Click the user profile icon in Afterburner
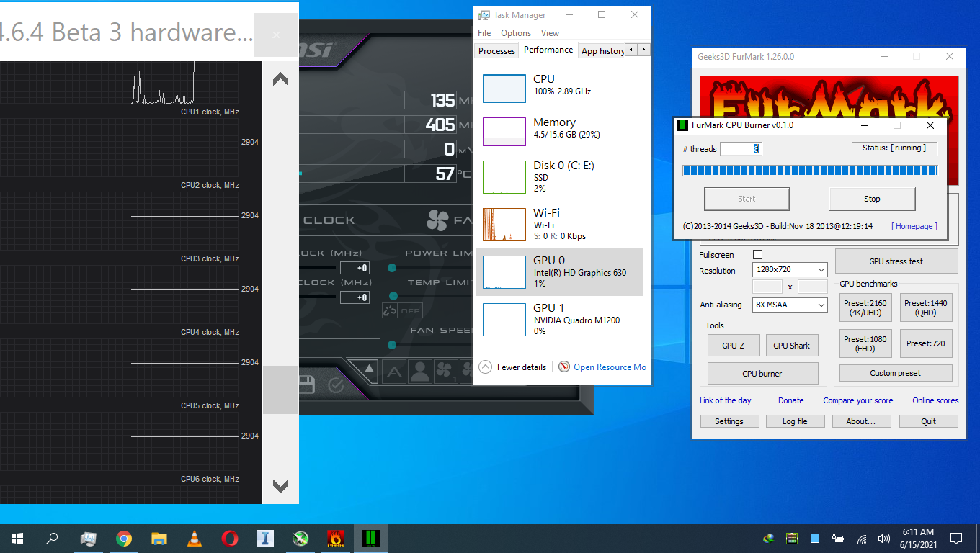This screenshot has width=980, height=553. coord(420,371)
